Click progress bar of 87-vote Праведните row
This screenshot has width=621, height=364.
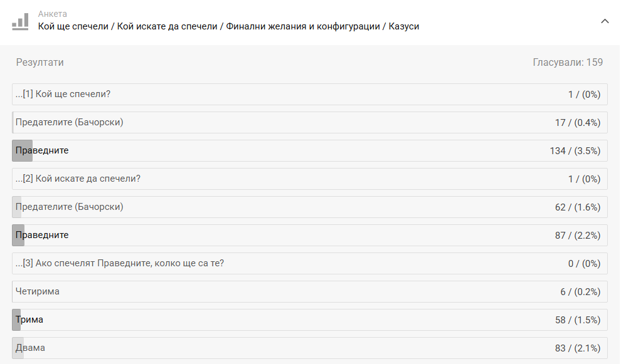pos(18,236)
